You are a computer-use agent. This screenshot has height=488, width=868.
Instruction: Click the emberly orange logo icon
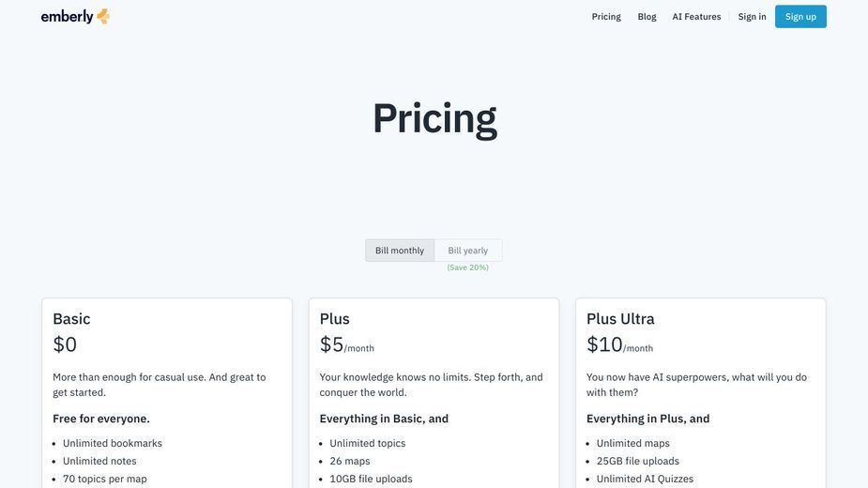pyautogui.click(x=103, y=17)
